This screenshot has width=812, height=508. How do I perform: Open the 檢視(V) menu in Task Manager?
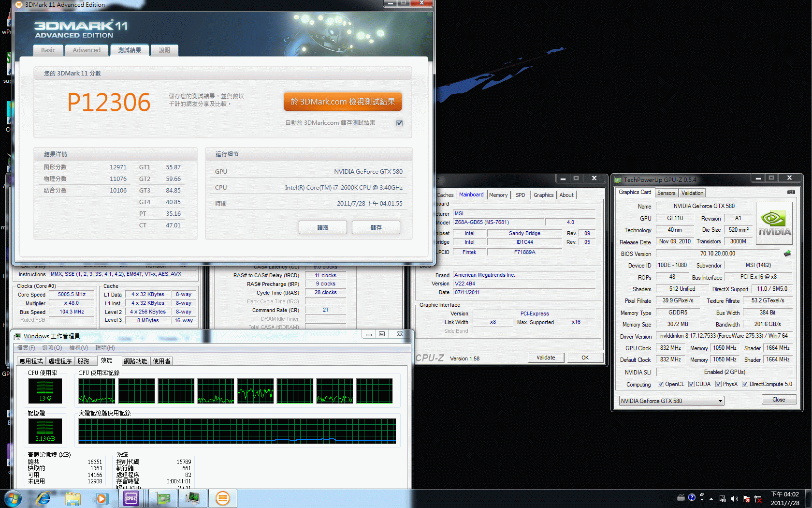pyautogui.click(x=78, y=348)
